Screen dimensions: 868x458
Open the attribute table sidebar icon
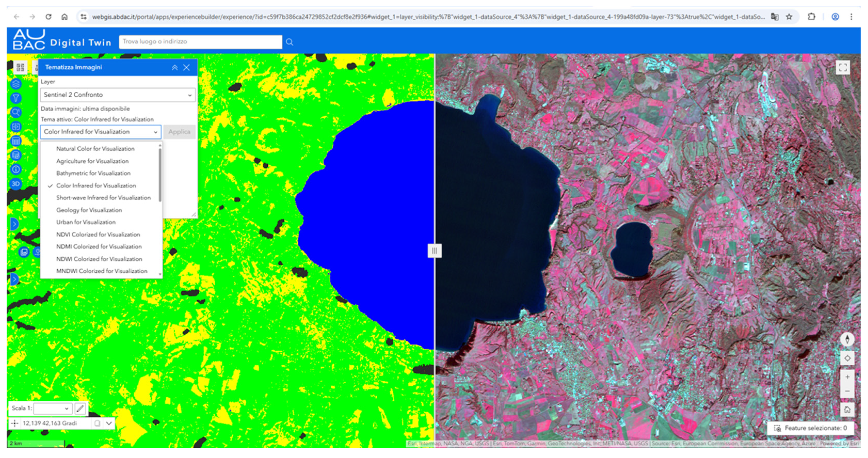pos(16,141)
